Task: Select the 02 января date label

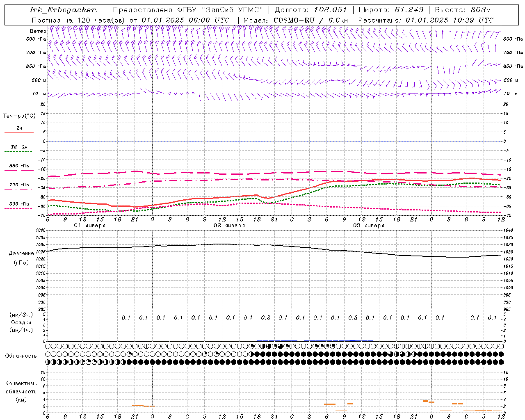Action: point(229,226)
